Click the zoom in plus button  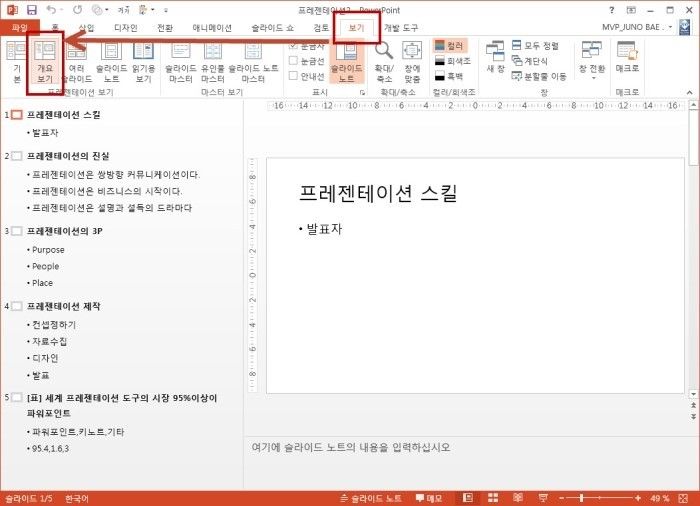638,498
